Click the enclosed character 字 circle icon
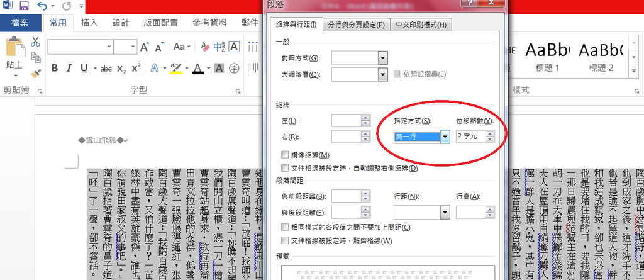This screenshot has height=280, width=644. click(234, 68)
